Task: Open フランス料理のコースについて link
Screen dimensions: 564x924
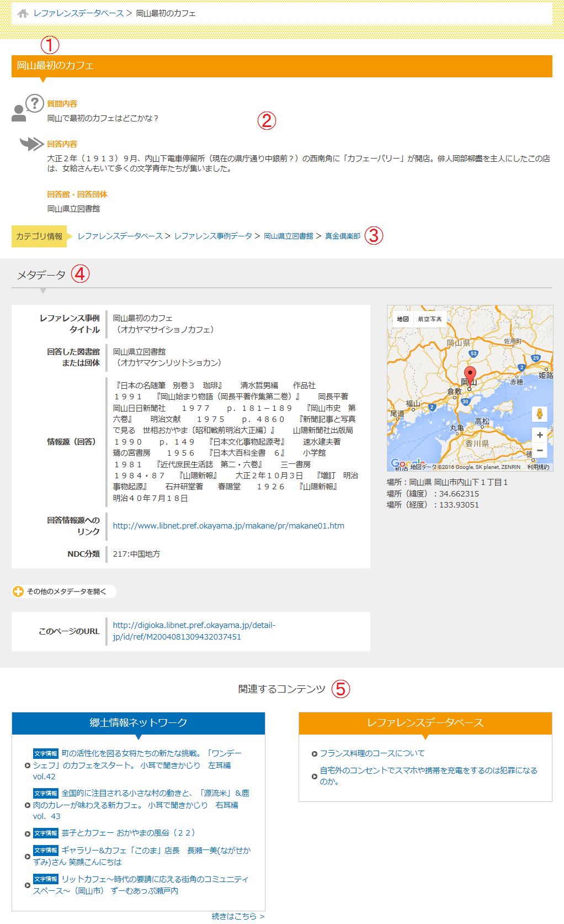Action: coord(372,753)
